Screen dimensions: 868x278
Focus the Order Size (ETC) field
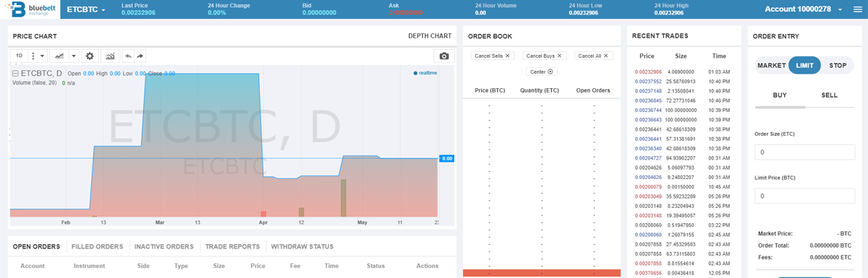804,152
